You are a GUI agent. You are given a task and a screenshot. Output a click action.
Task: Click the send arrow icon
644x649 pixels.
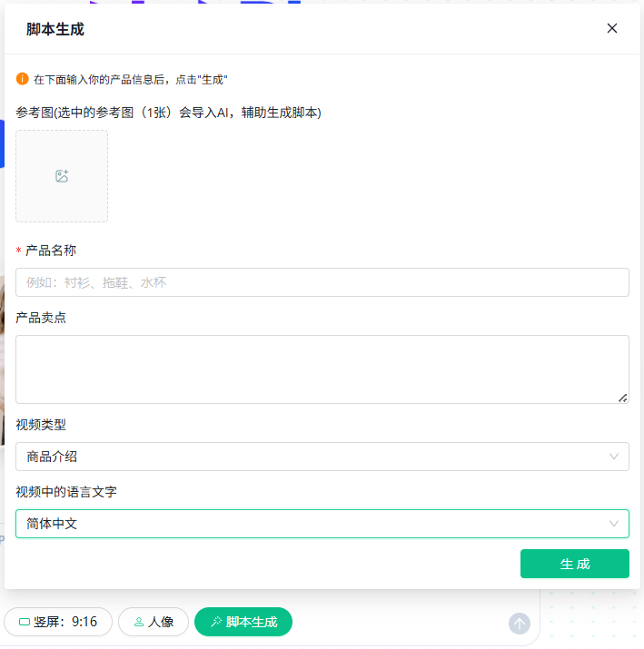coord(520,623)
